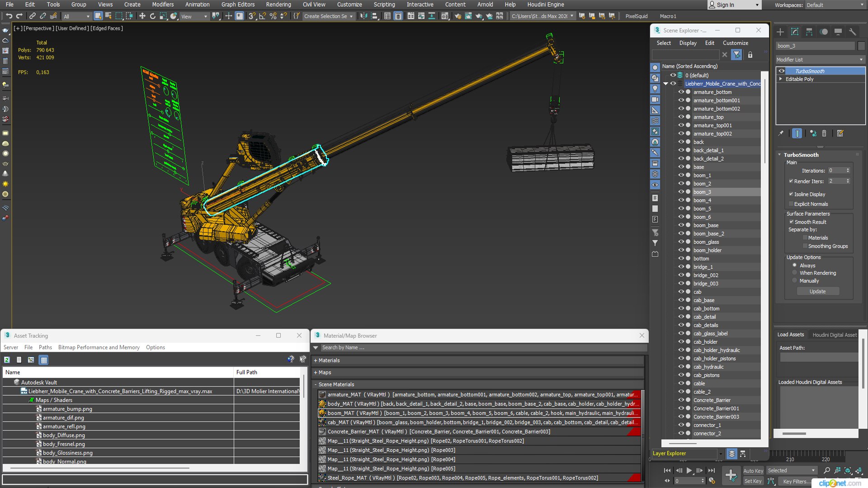Expand the Materials group in Material Browser
Screen dimensions: 868x488
point(316,360)
